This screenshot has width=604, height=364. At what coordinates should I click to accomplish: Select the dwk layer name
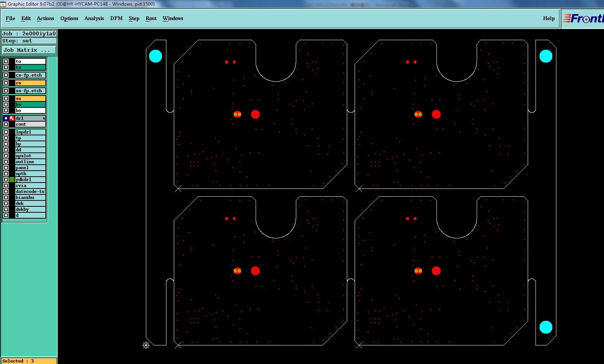(31, 203)
